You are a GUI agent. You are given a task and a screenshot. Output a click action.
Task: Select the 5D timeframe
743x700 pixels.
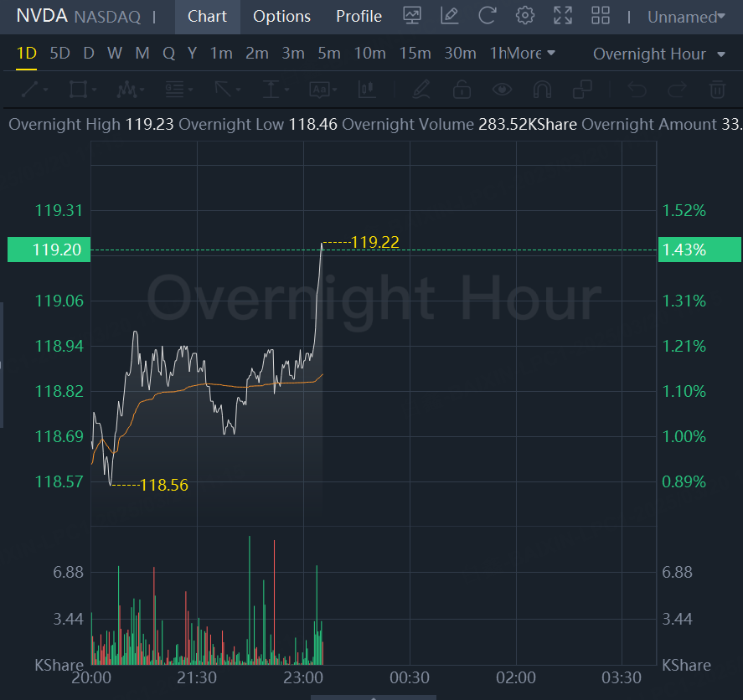(59, 53)
